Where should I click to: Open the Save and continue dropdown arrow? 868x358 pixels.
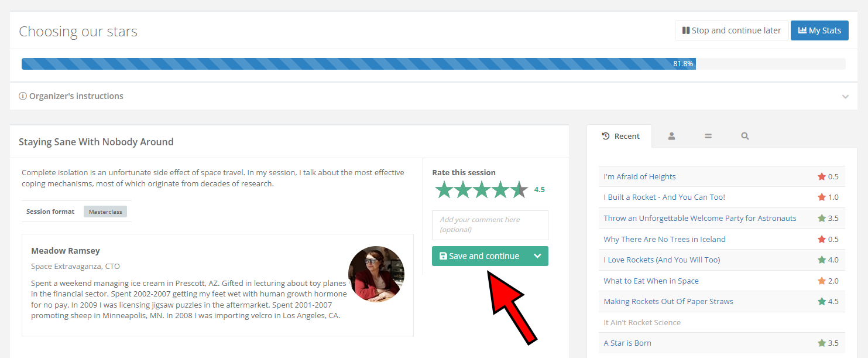click(x=537, y=256)
